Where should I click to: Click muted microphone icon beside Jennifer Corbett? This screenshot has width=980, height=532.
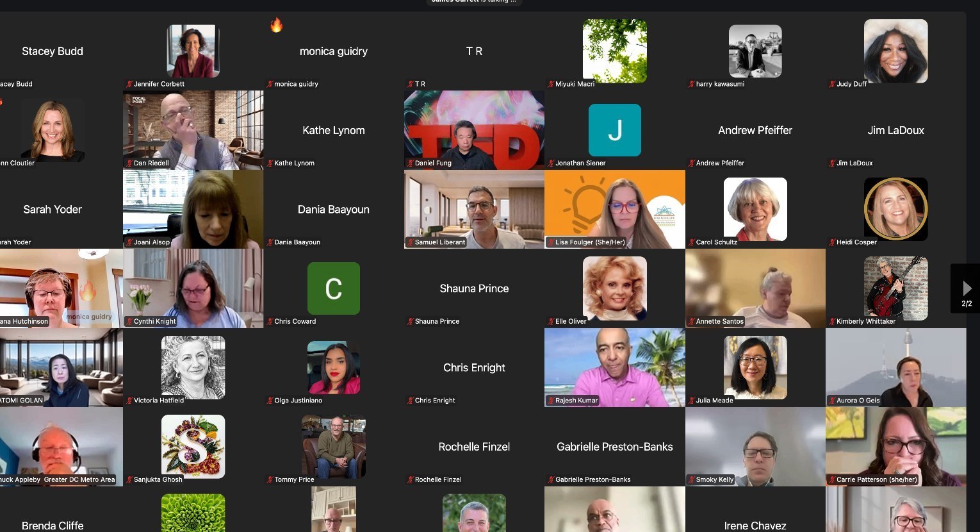129,84
